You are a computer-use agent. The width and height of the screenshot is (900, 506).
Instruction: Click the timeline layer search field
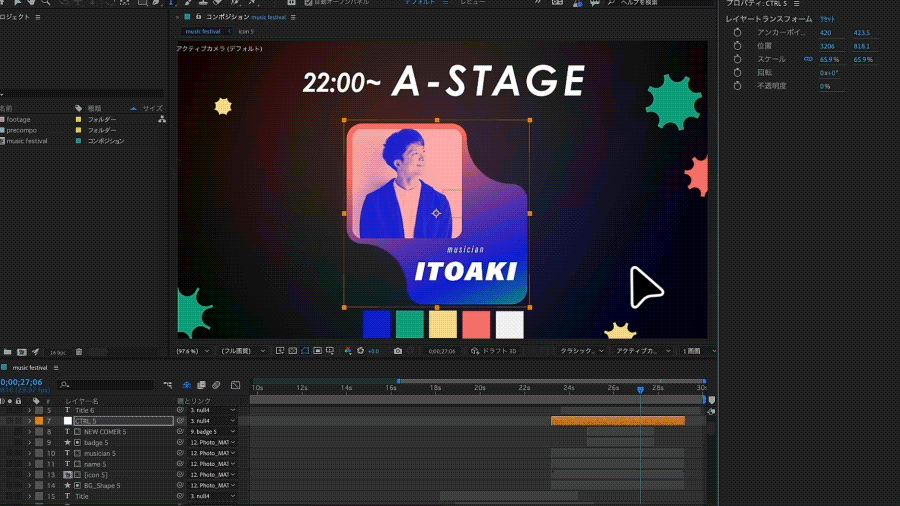106,385
